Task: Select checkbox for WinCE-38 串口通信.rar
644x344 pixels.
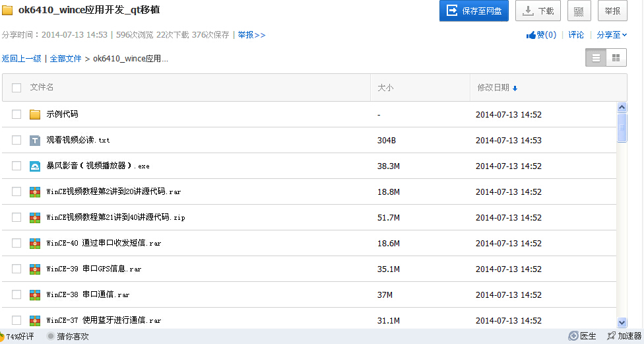Action: [16, 294]
